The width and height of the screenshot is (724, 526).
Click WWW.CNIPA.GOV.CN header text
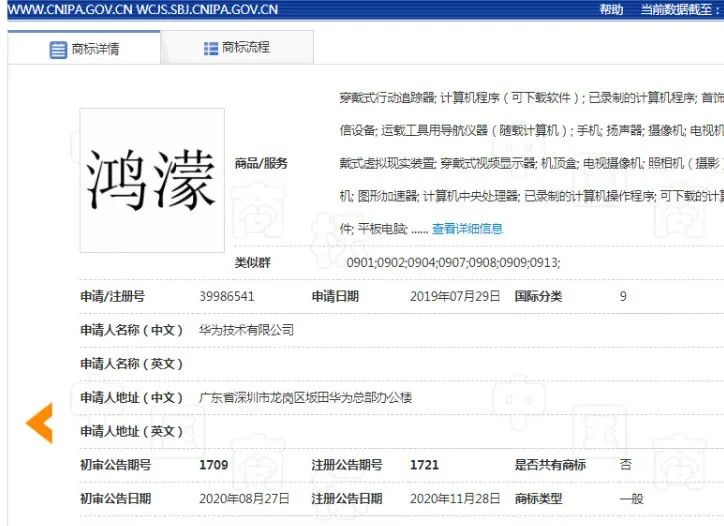(70, 9)
